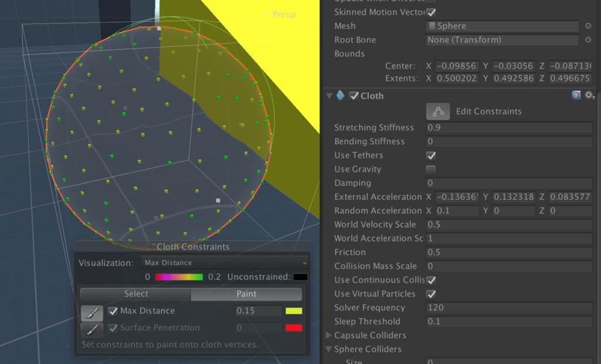Enable Use Gravity checkbox
The width and height of the screenshot is (601, 364).
coord(431,169)
